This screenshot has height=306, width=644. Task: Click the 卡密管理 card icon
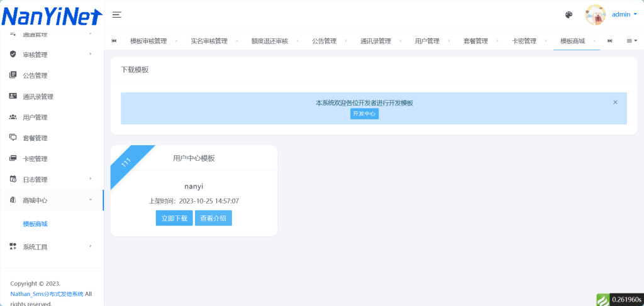[x=13, y=158]
